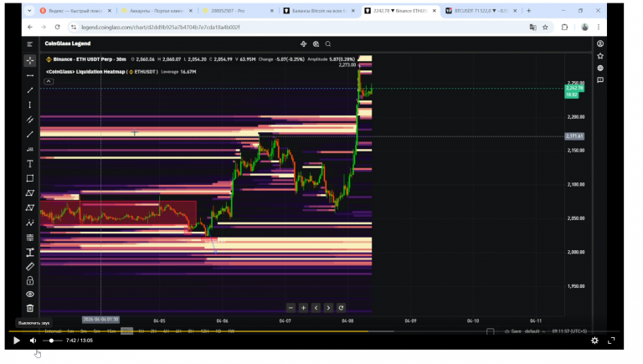Expand the default layout dropdown

(x=534, y=331)
